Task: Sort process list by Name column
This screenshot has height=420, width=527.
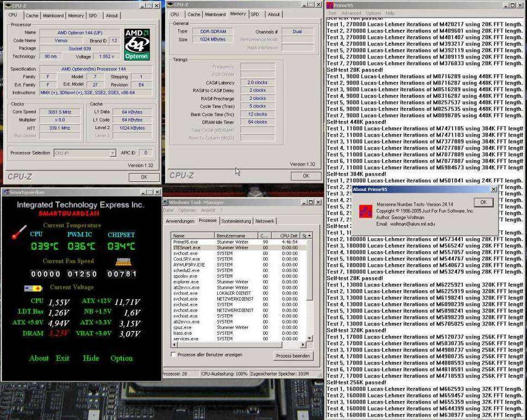Action: pos(193,236)
